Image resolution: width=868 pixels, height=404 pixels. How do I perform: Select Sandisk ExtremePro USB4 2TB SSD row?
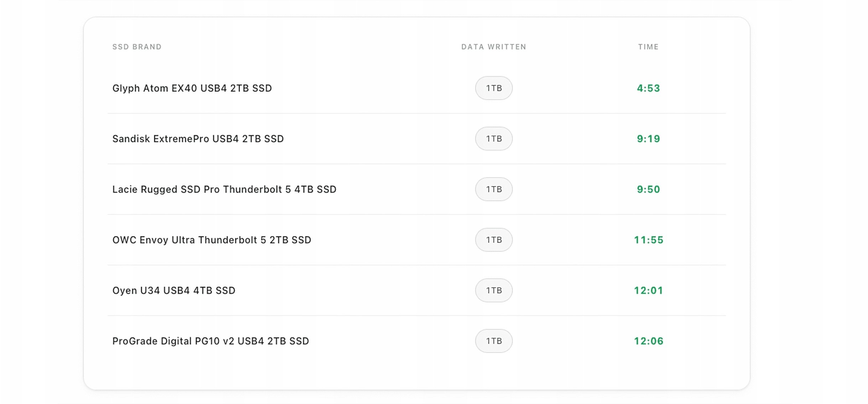coord(198,138)
